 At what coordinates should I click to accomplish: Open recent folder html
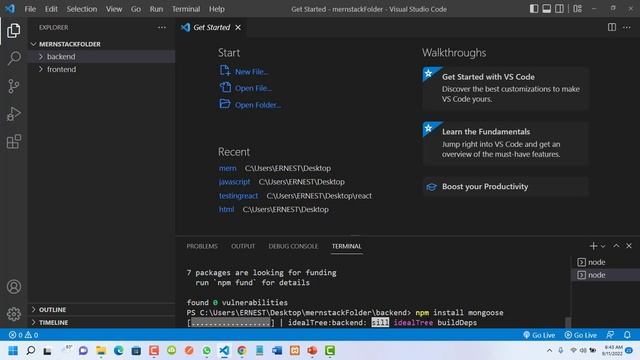pyautogui.click(x=227, y=209)
